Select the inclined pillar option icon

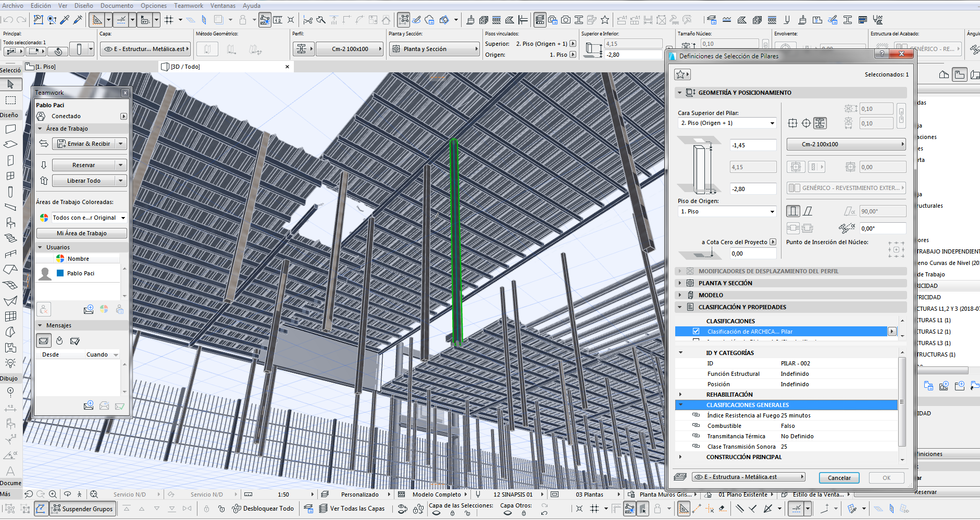[808, 211]
